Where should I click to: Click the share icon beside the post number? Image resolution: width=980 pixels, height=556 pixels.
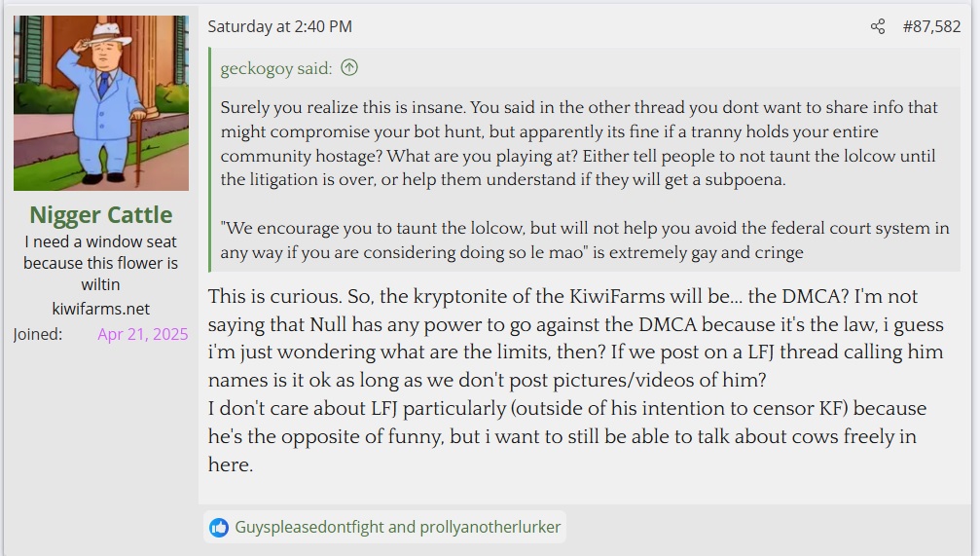(x=878, y=26)
